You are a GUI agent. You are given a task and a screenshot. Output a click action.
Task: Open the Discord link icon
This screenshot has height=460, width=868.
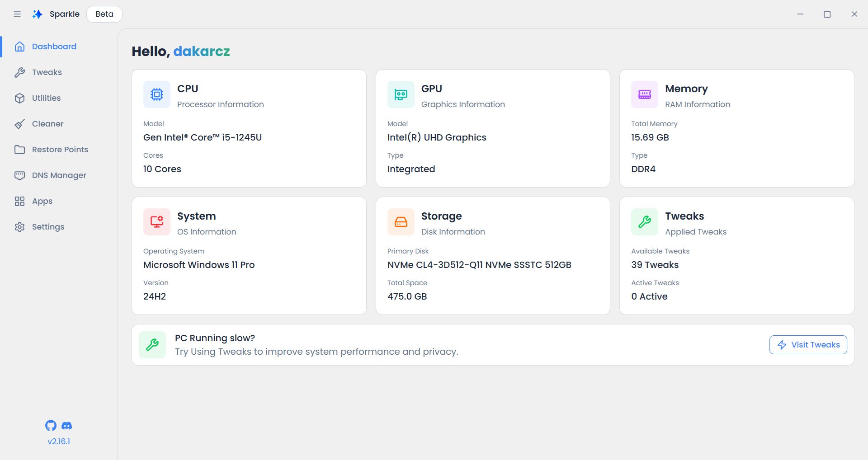67,426
